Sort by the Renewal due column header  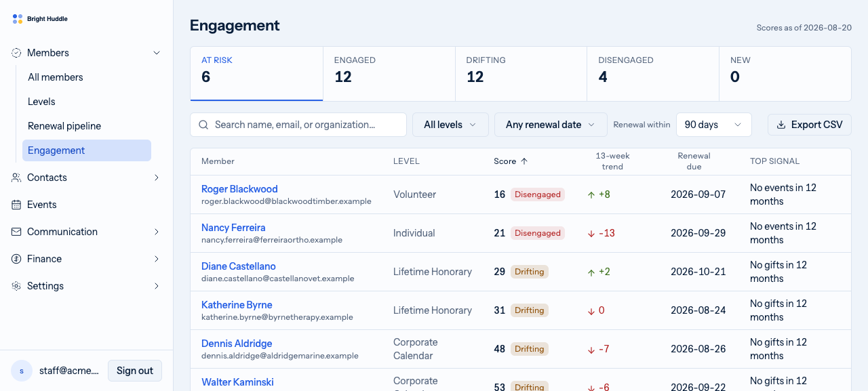pos(694,161)
